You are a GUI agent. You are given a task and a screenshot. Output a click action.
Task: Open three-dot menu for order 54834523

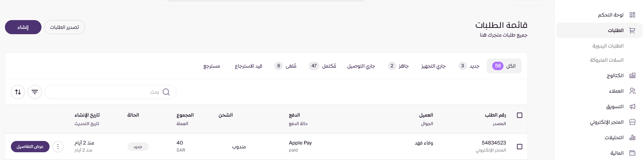(58, 147)
